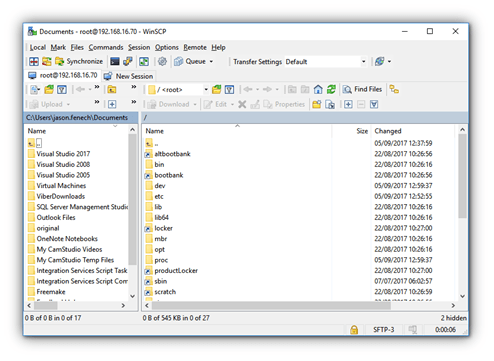Launch the Open in PuTTY icon
Image resolution: width=494 pixels, height=361 pixels.
[x=128, y=61]
